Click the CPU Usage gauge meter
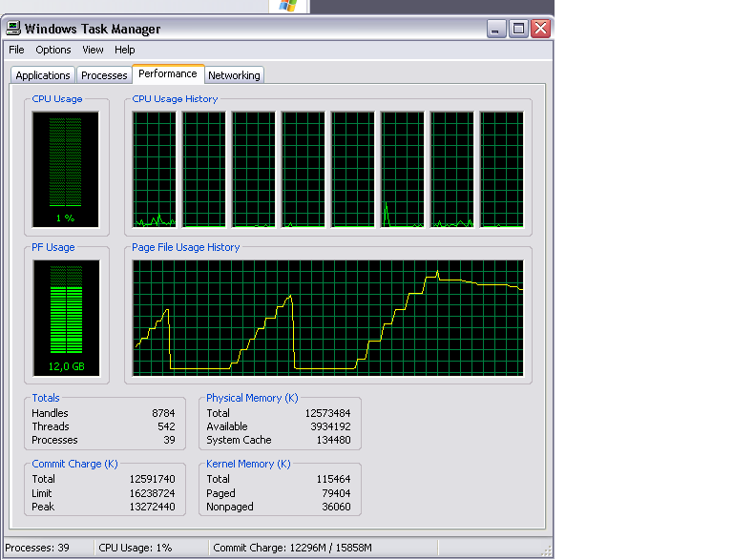 point(65,170)
